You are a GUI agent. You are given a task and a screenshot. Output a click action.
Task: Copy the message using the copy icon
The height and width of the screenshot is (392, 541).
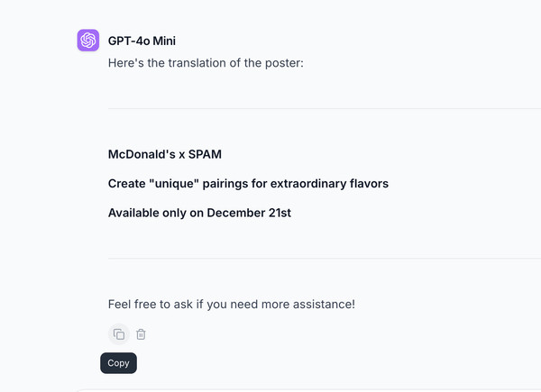click(x=119, y=334)
